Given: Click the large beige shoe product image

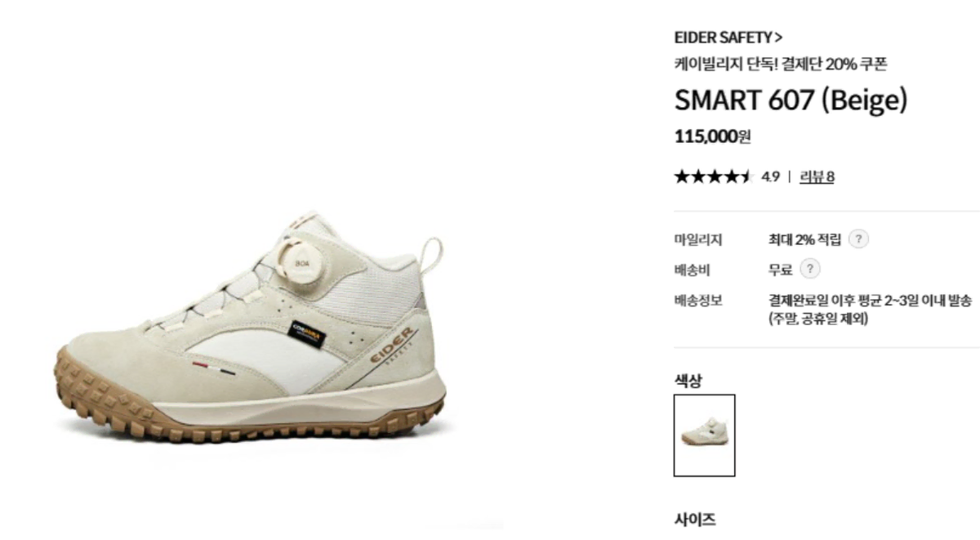Looking at the screenshot, I should (x=250, y=332).
